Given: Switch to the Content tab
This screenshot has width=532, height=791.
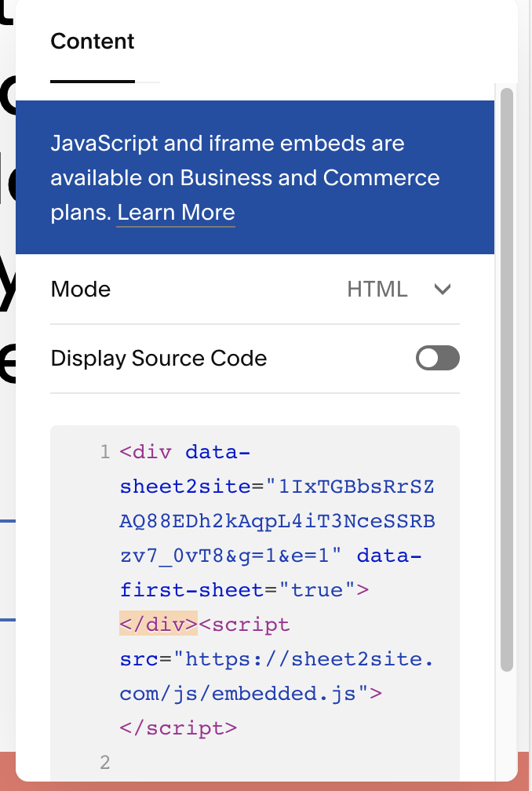Looking at the screenshot, I should point(93,42).
